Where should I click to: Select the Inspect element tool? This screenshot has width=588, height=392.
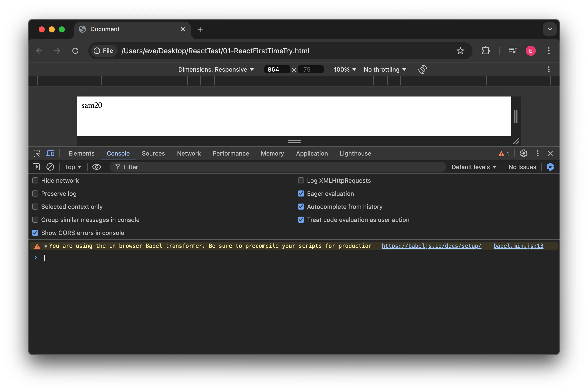36,153
